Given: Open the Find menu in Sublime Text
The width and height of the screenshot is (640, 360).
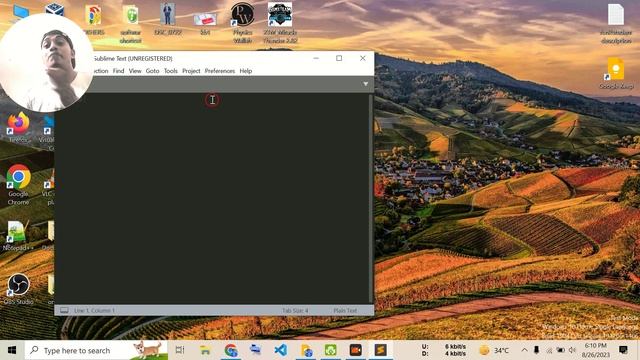Looking at the screenshot, I should pyautogui.click(x=118, y=71).
